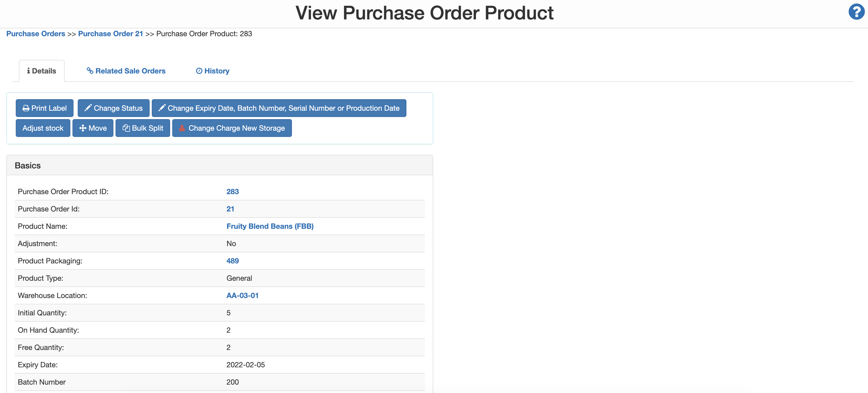868x393 pixels.
Task: Go to Purchase Orders breadcrumb link
Action: 36,34
